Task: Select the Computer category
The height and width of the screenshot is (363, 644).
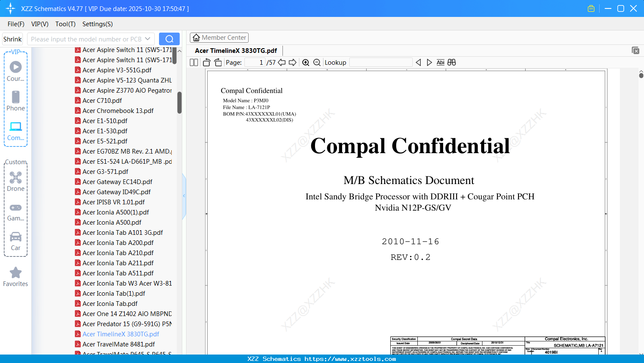Action: pos(16,131)
